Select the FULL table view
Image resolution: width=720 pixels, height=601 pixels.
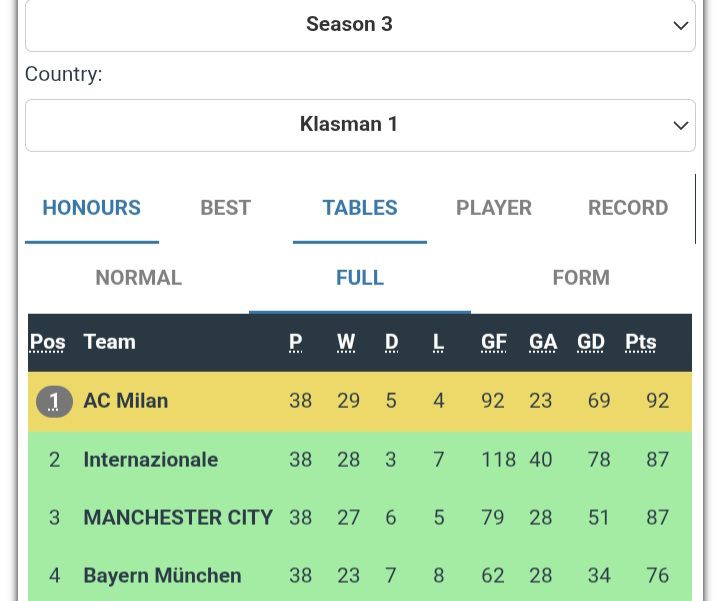coord(359,278)
